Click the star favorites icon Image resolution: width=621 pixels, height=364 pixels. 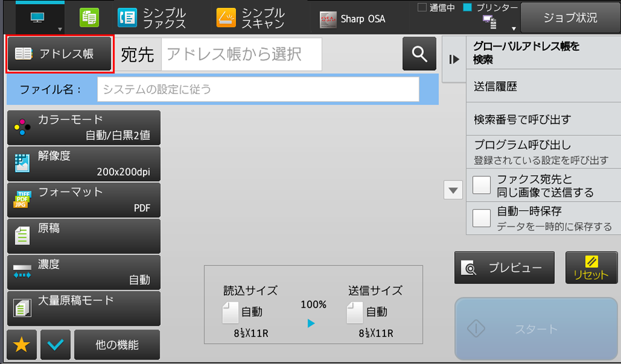22,345
